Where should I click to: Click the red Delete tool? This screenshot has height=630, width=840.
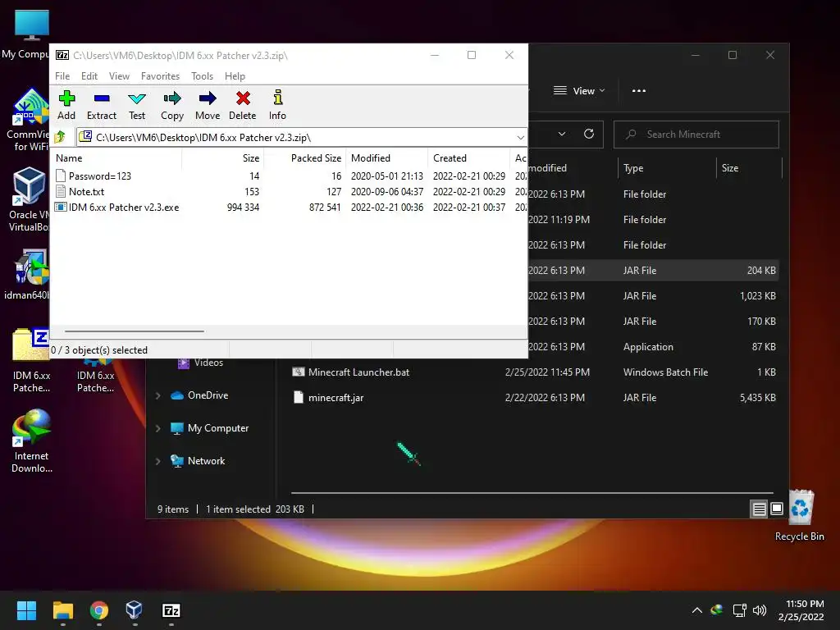[x=243, y=105]
